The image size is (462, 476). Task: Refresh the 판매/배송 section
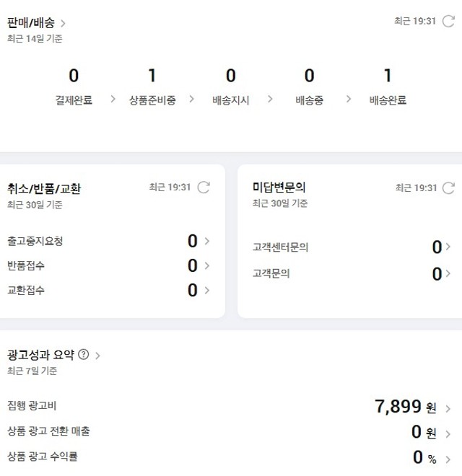click(x=448, y=21)
